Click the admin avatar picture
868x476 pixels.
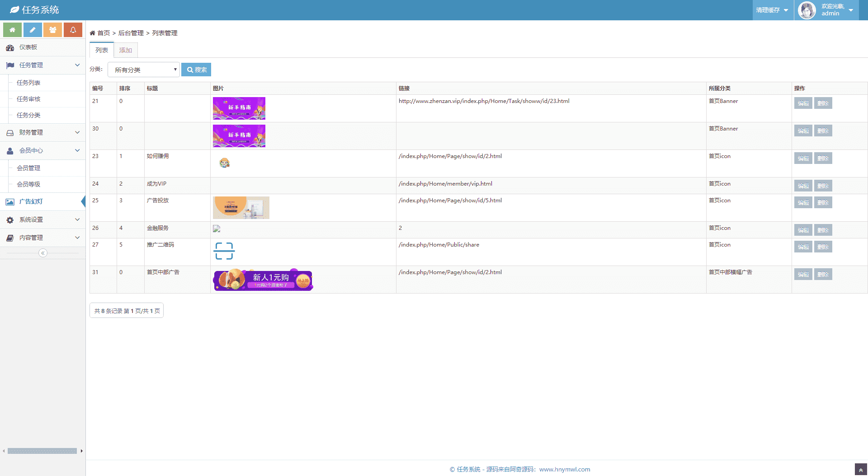click(807, 10)
